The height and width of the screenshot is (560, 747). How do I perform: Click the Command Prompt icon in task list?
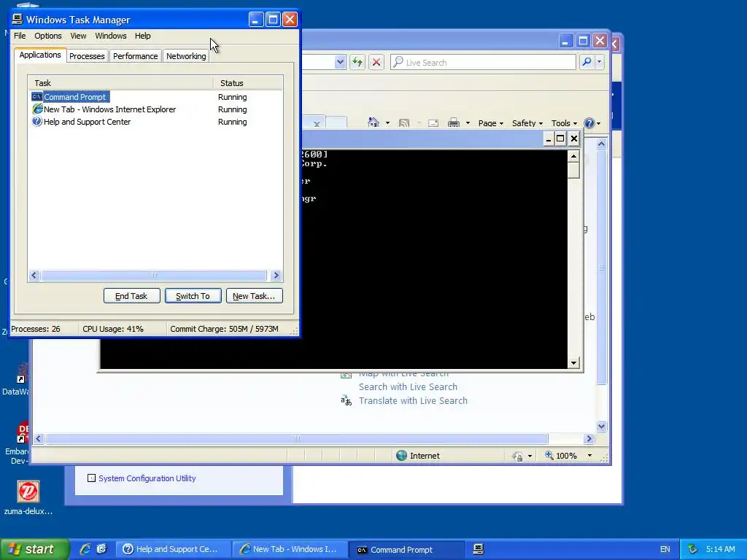36,97
